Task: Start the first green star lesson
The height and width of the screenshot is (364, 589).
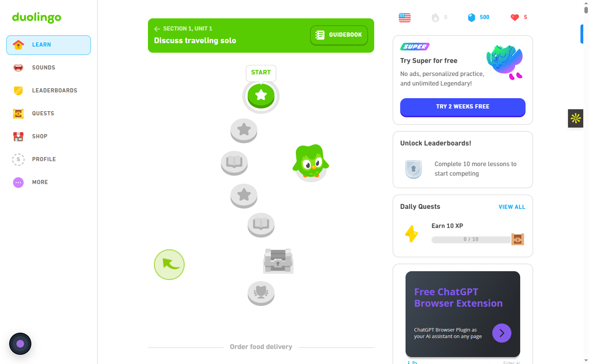Action: 261,95
